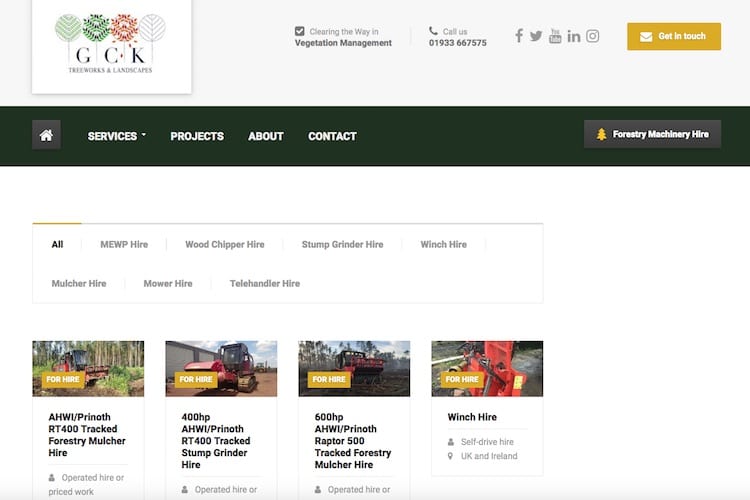This screenshot has height=500, width=750.
Task: Select the Wood Chipper Hire tab
Action: click(x=225, y=244)
